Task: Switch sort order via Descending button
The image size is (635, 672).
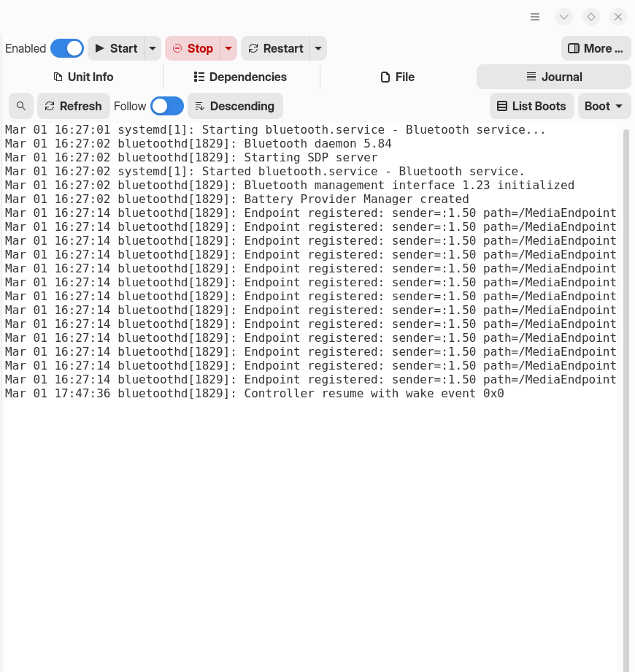Action: click(x=235, y=106)
